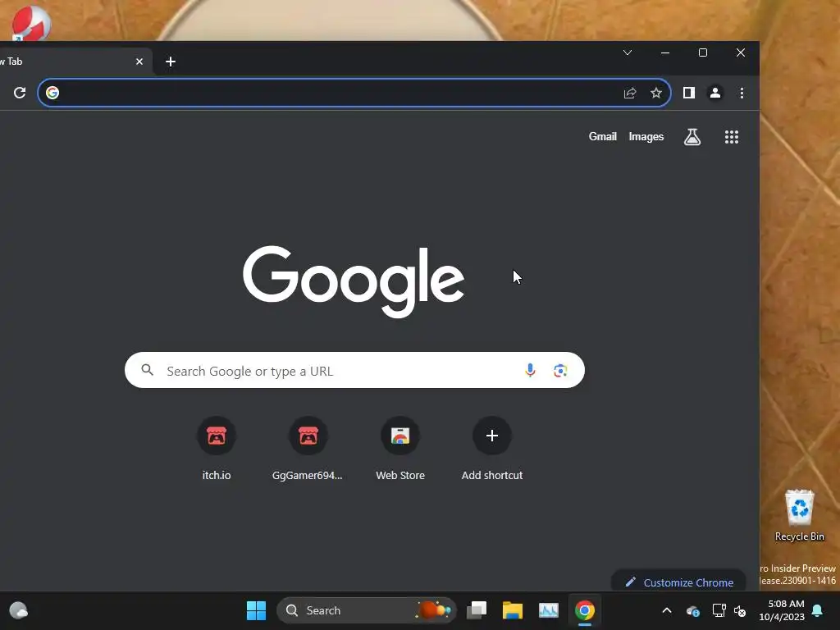Image resolution: width=840 pixels, height=630 pixels.
Task: Show hidden system tray icons
Action: [667, 610]
